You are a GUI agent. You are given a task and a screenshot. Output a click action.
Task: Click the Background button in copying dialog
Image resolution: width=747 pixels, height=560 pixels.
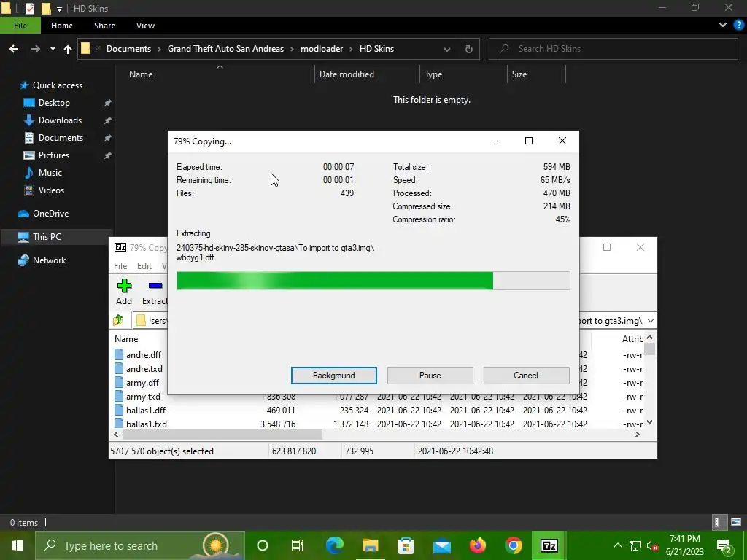point(334,376)
